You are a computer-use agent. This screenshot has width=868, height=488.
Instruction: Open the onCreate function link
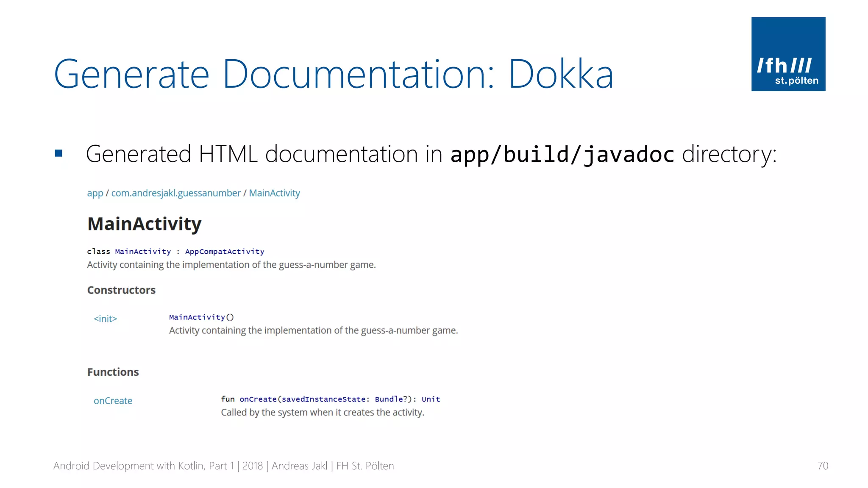tap(113, 401)
